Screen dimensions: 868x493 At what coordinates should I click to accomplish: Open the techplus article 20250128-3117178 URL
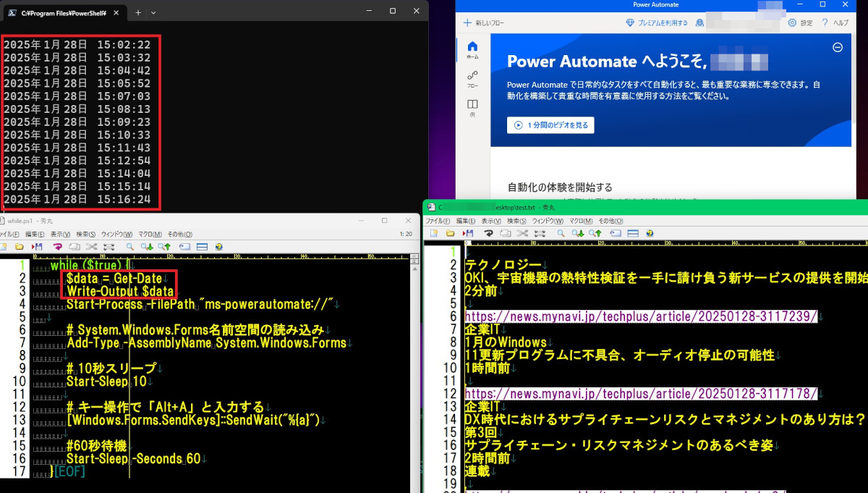(641, 394)
